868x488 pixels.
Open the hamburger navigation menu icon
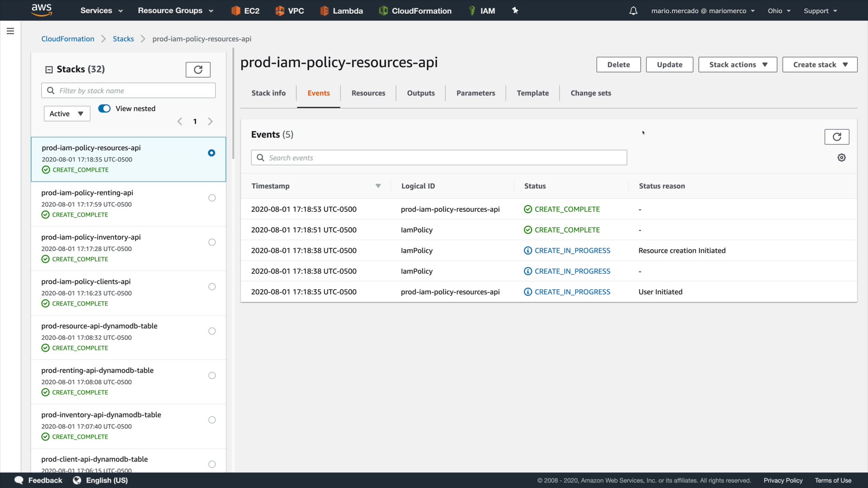coord(10,31)
